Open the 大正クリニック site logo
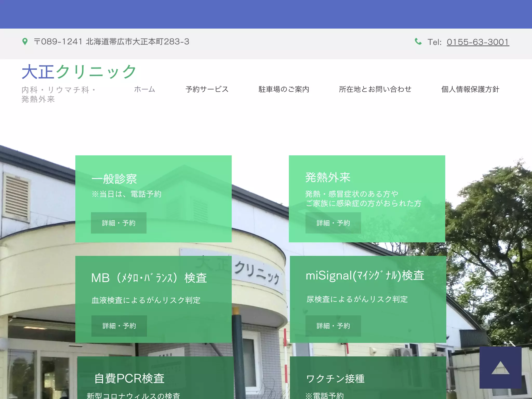The height and width of the screenshot is (399, 532). 79,72
